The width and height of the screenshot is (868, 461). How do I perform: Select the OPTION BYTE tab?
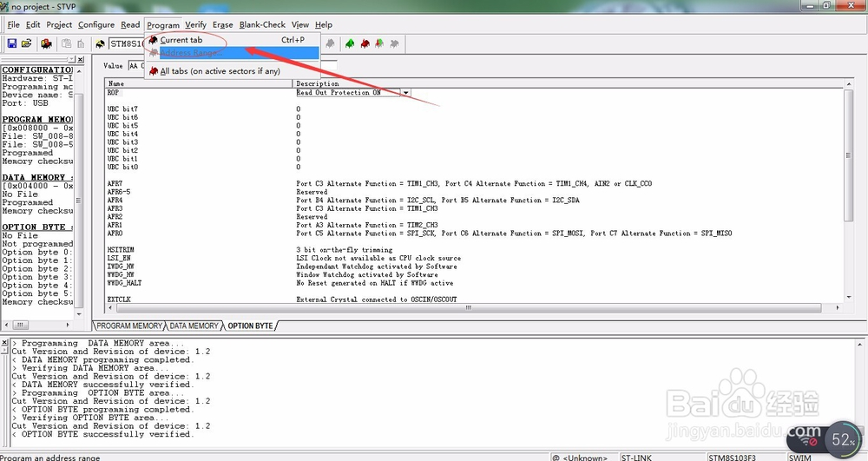(x=250, y=326)
